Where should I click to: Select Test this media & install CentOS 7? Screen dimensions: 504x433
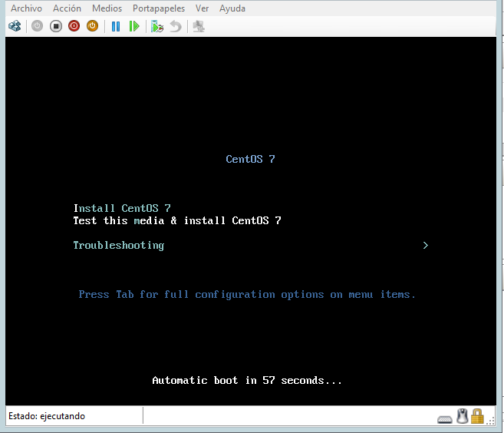point(177,220)
